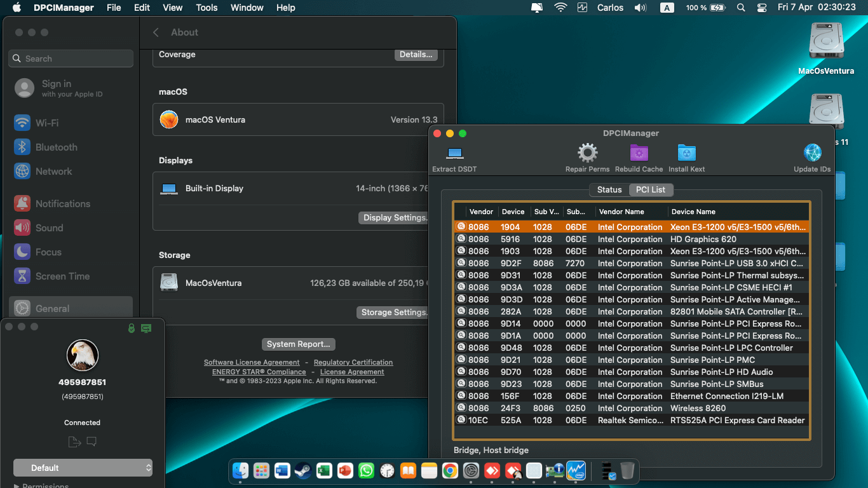The width and height of the screenshot is (868, 488).
Task: Select the RTS525A PCI Express Card Reader row
Action: [x=632, y=421]
